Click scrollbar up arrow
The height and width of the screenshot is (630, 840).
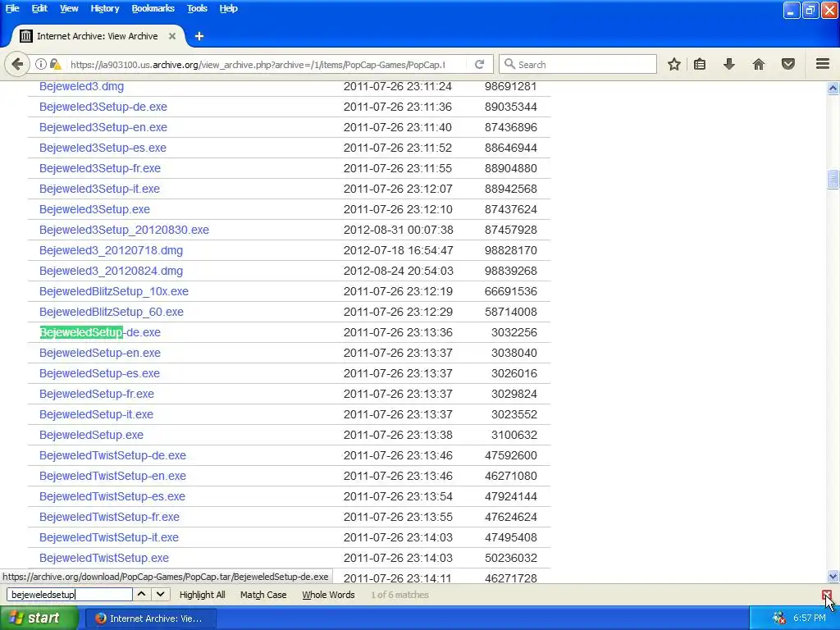pos(833,89)
